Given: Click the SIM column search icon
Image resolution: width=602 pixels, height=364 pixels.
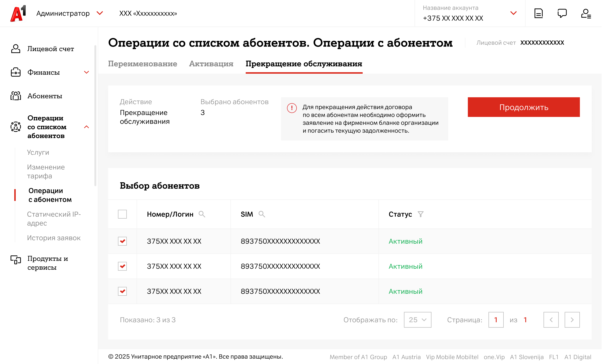Looking at the screenshot, I should click(x=262, y=214).
